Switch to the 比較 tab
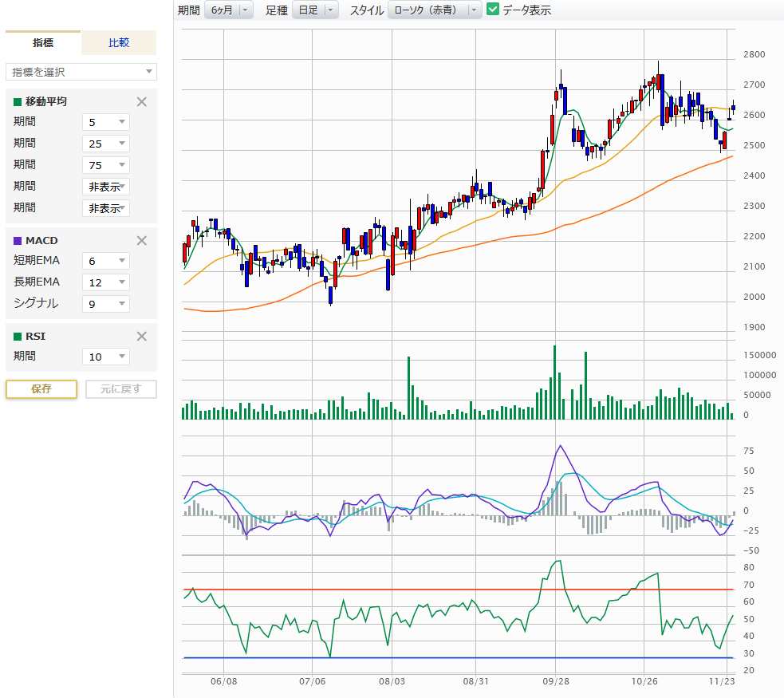 coord(119,43)
